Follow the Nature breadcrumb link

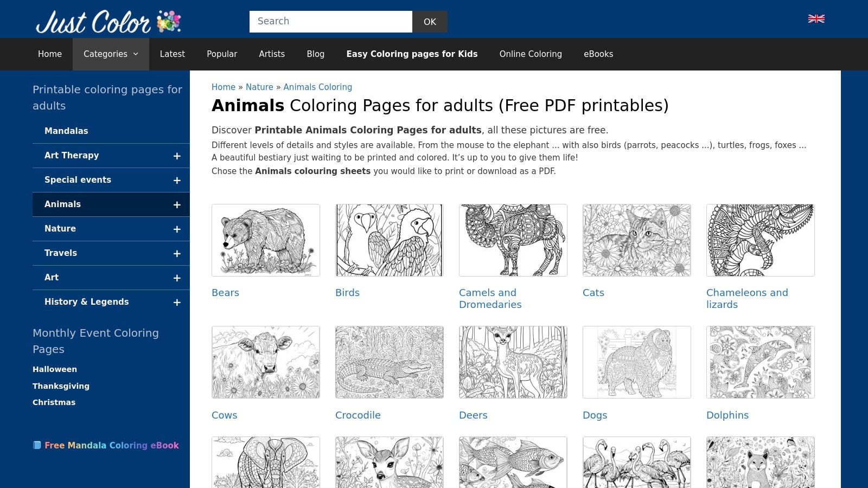point(259,87)
